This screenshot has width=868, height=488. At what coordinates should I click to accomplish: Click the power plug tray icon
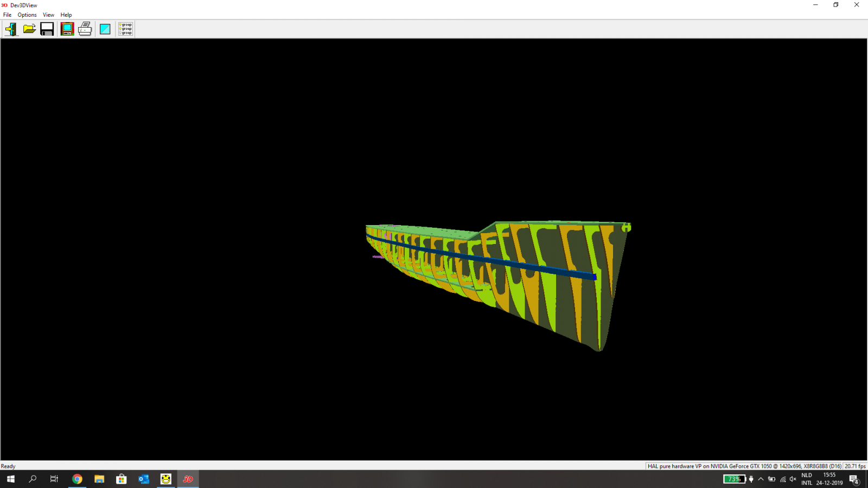pos(751,479)
